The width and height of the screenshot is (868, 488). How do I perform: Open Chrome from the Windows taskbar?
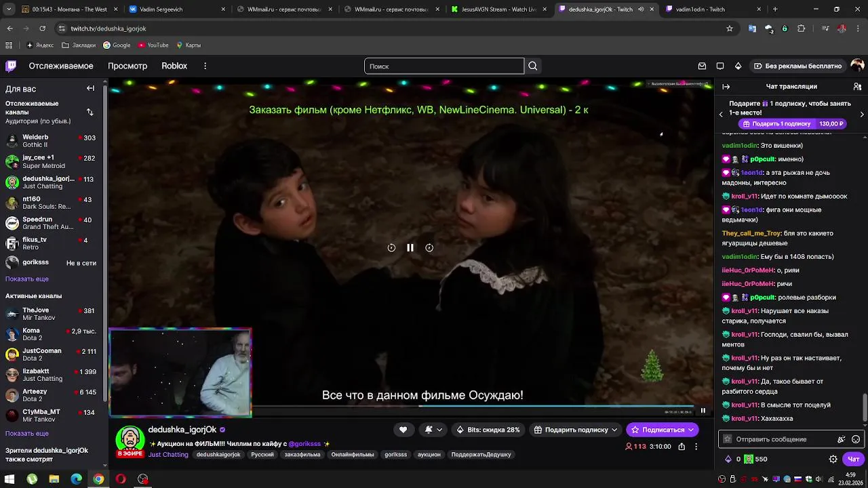point(98,479)
